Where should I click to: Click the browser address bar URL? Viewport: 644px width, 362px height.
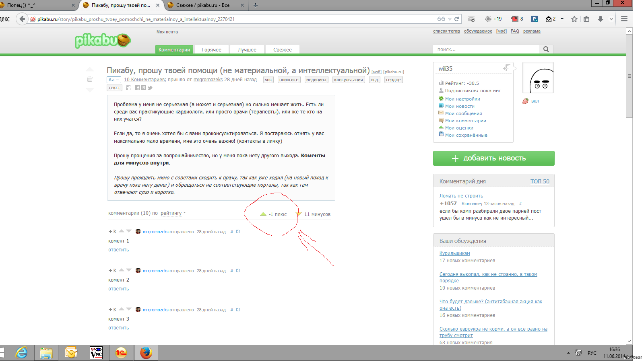[x=136, y=19]
